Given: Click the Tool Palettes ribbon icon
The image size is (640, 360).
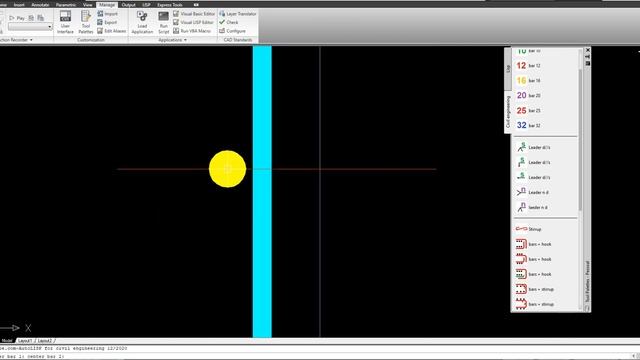Looking at the screenshot, I should pos(86,22).
